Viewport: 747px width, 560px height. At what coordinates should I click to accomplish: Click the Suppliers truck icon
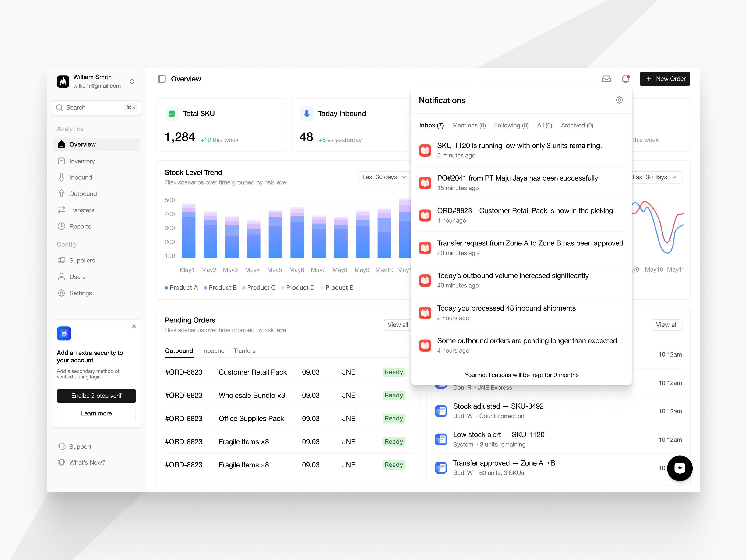click(x=61, y=260)
